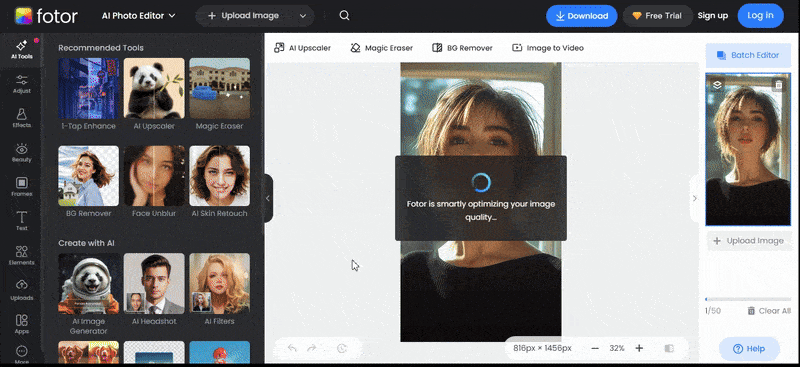Open the Effects sidebar panel
Screen dimensions: 800x367
point(21,118)
